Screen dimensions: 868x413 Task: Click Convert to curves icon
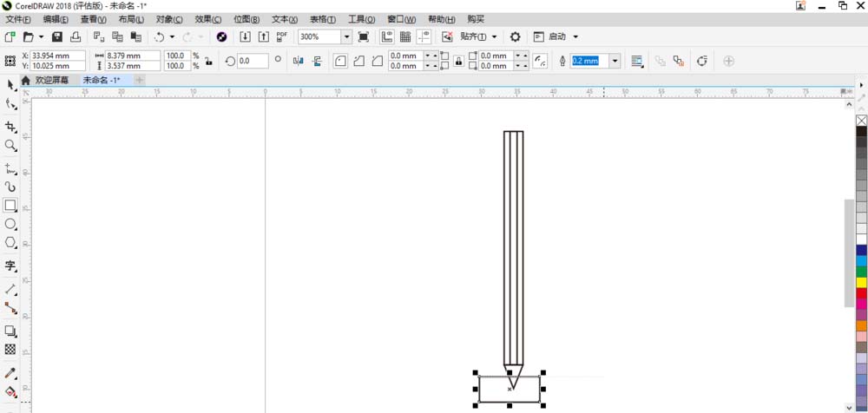(702, 61)
